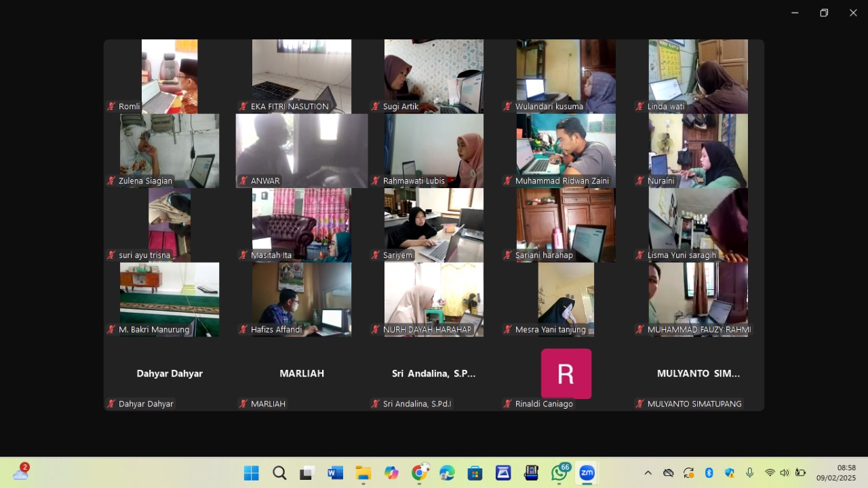Open WhatsApp with 66 unread badge
The image size is (868, 488).
(559, 473)
